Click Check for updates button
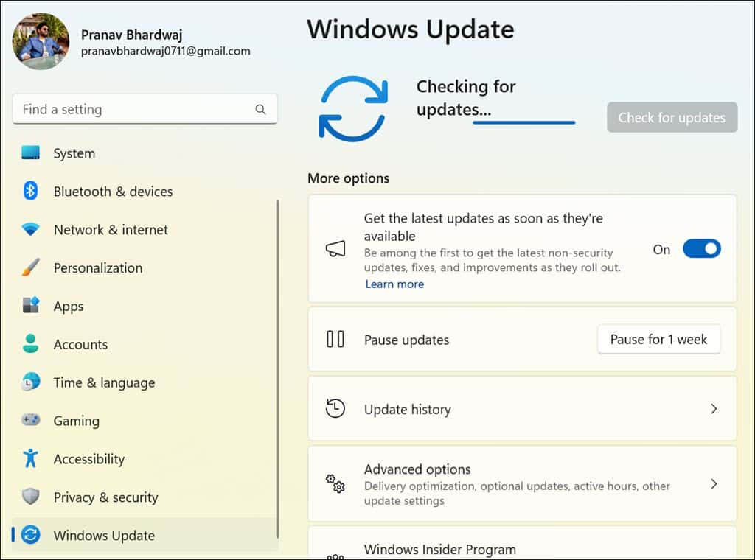 (x=672, y=117)
